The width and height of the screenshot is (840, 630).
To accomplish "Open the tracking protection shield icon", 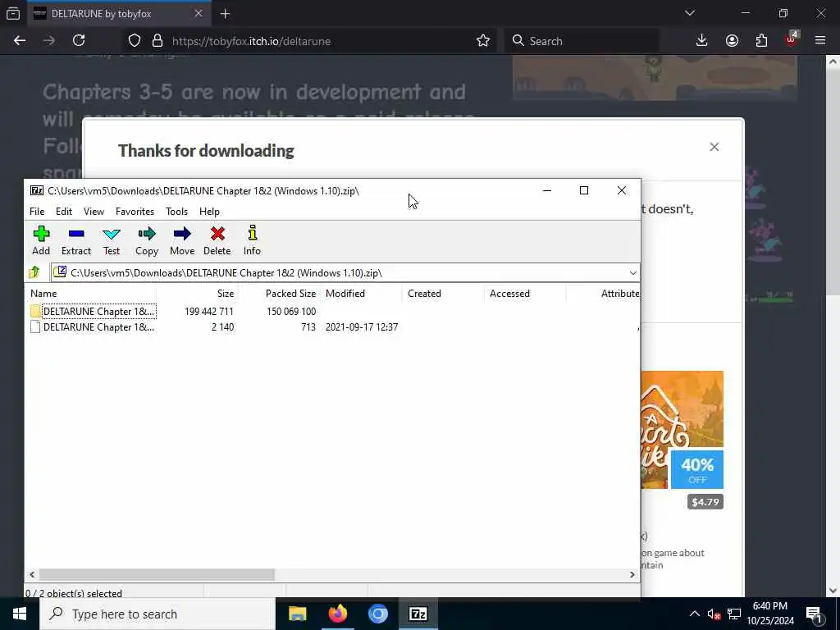I will tap(135, 41).
